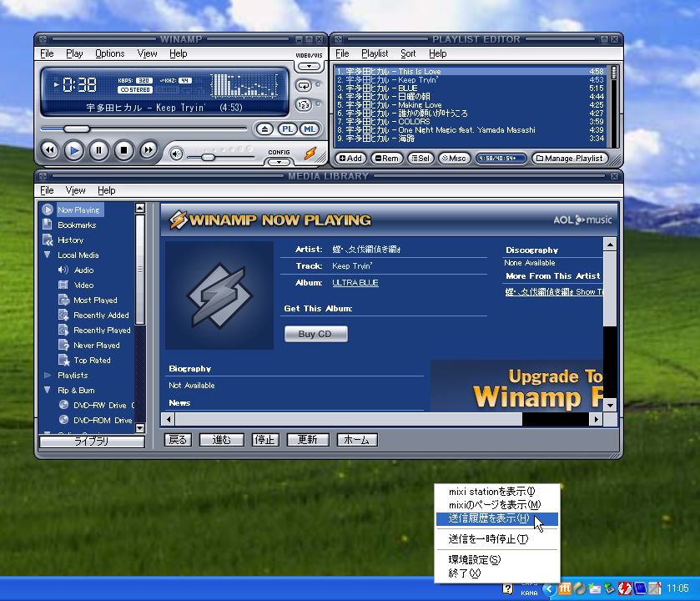This screenshot has width=700, height=601.
Task: Click the 更新 (refresh) button
Action: 308,440
